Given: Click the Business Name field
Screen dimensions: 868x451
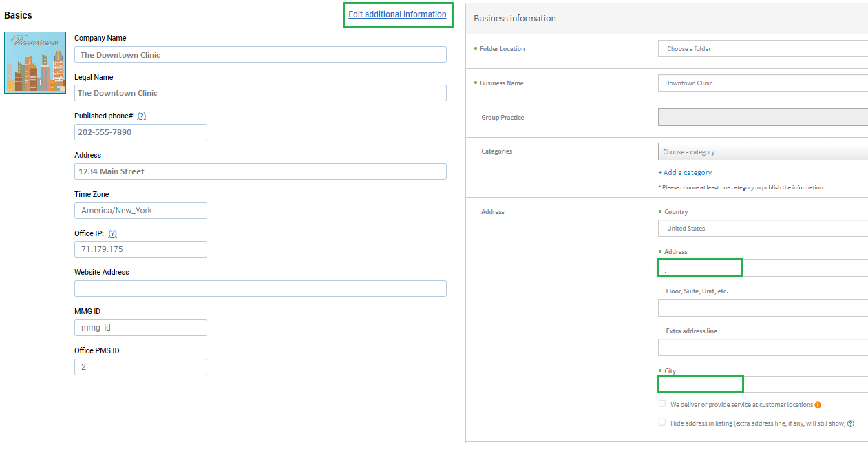Looking at the screenshot, I should click(x=762, y=83).
